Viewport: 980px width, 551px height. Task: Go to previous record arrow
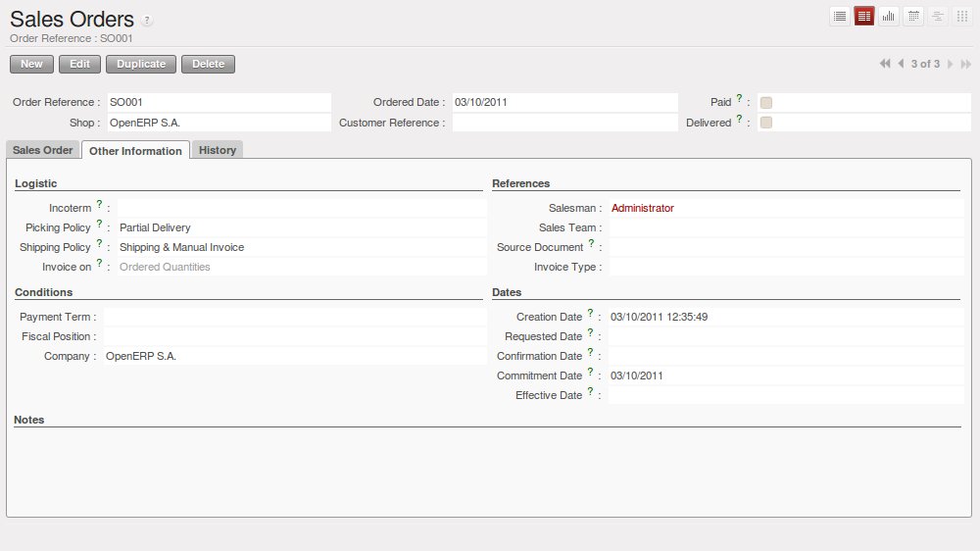pos(901,64)
